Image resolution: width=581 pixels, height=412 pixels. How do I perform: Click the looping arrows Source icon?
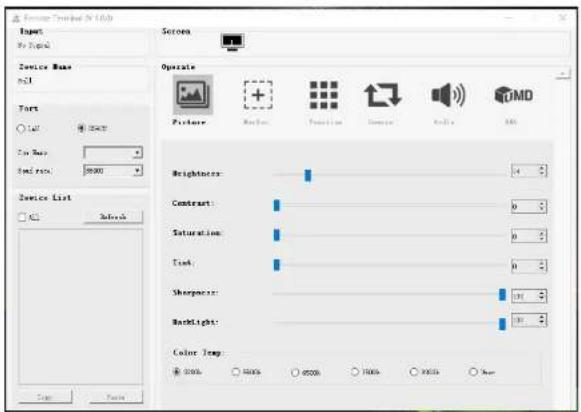tap(383, 95)
